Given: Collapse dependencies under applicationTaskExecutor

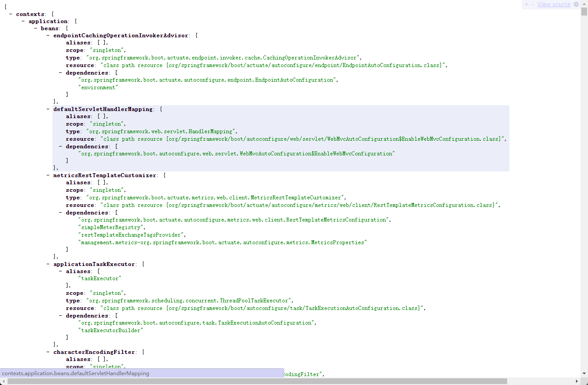Looking at the screenshot, I should point(61,316).
